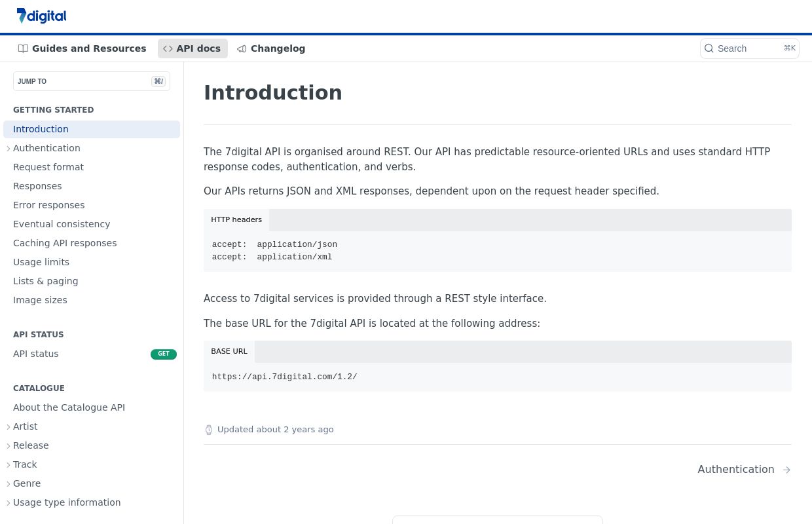The image size is (812, 524).
Task: Click the 'Updated about 2 years ago' text
Action: (276, 430)
